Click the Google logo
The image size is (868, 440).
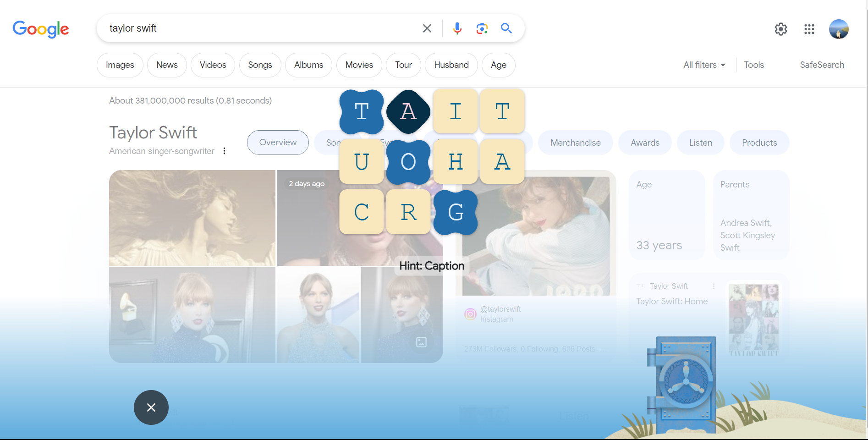click(x=41, y=29)
